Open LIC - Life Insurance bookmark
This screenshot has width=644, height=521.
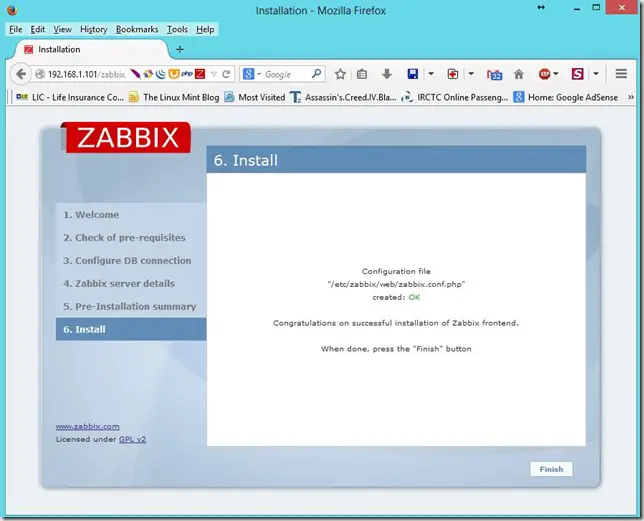70,97
